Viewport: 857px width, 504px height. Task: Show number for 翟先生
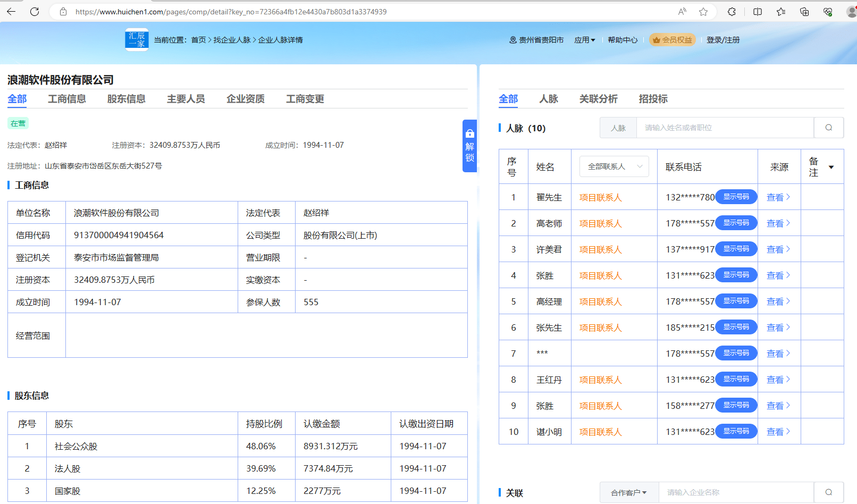736,197
